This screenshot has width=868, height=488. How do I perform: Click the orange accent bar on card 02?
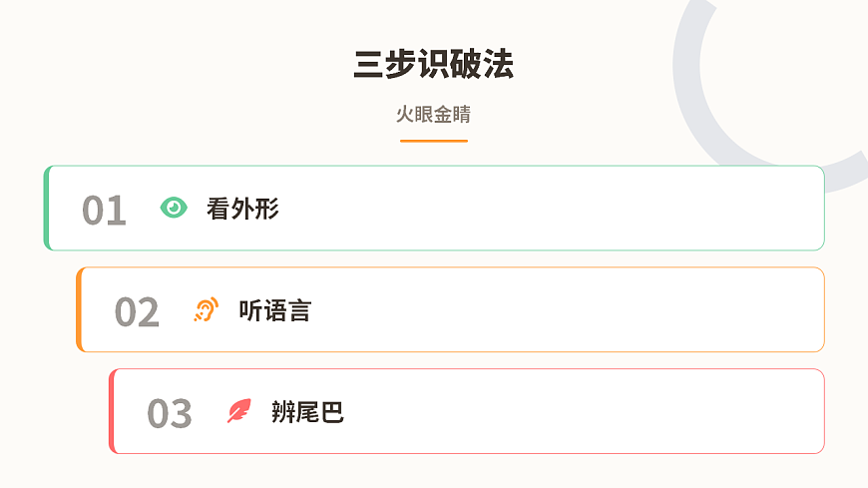[x=79, y=309]
